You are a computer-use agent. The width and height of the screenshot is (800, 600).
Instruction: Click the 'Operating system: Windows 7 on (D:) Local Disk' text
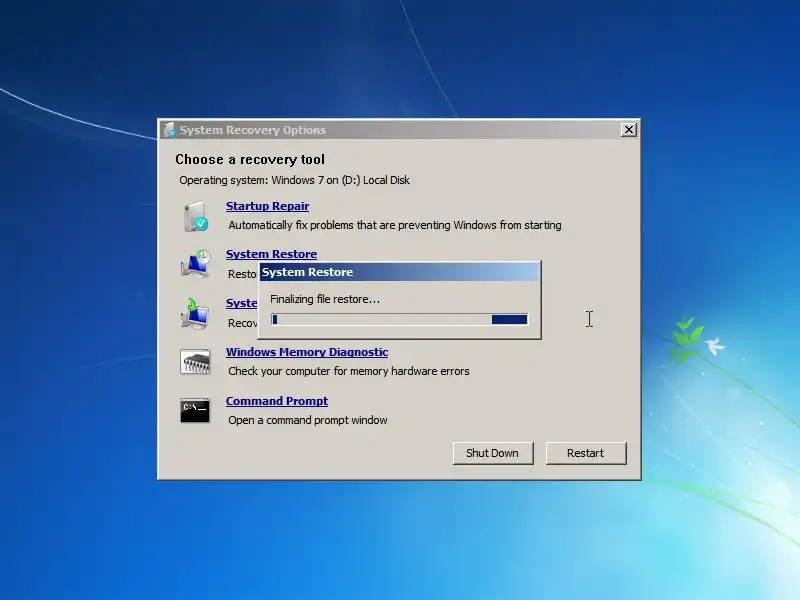point(294,180)
